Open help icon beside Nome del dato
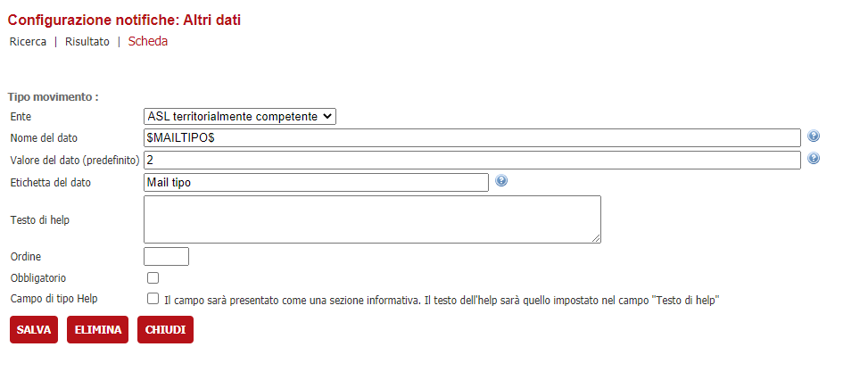 coord(814,136)
